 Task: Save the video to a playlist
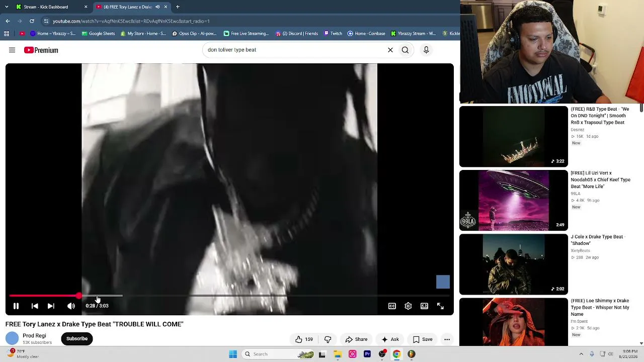pos(423,339)
